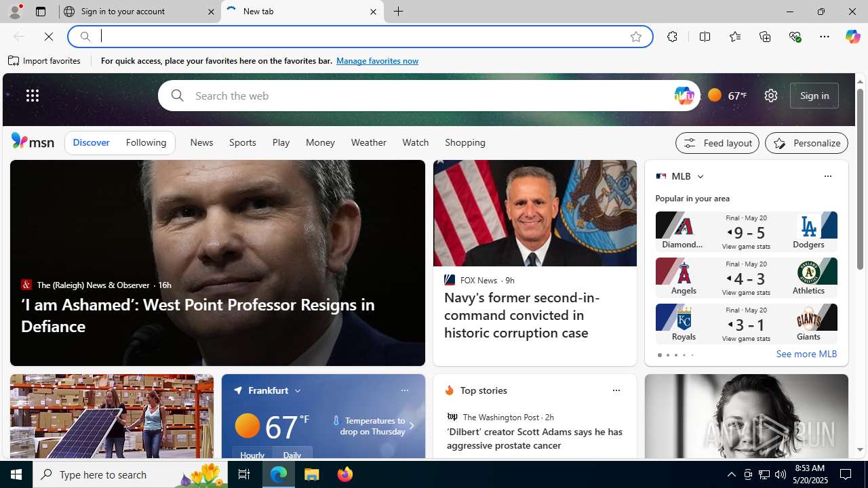Open Navy second-in-command corruption article
The width and height of the screenshot is (868, 488).
coord(522,314)
